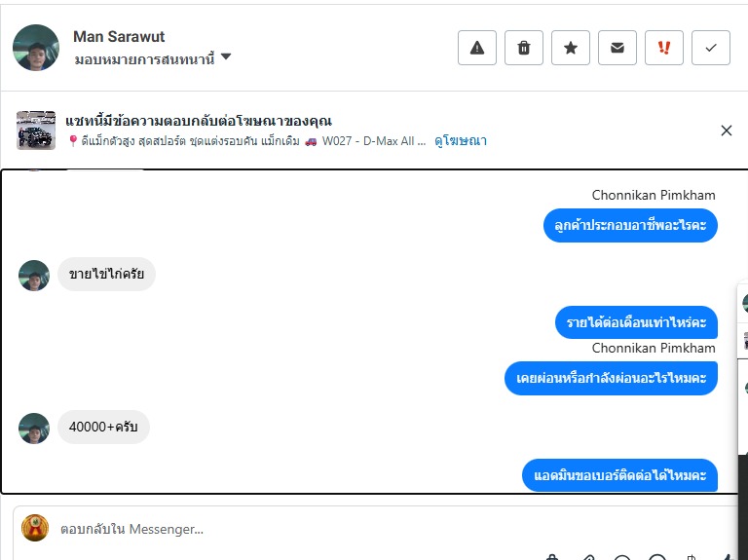
Task: Delete conversation with the trash icon
Action: coord(524,48)
